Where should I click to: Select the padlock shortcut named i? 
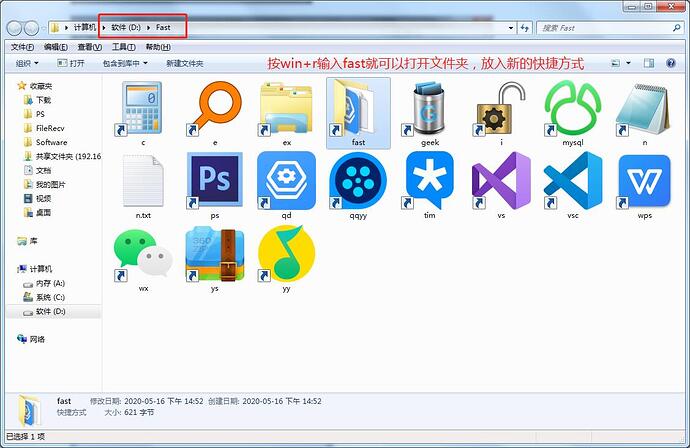click(501, 113)
